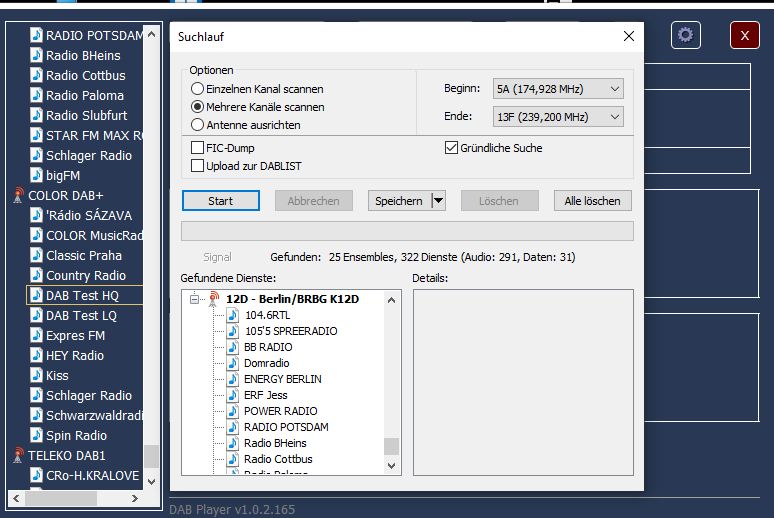Uncheck the Gründliche Suche checkbox
This screenshot has width=774, height=518.
tap(451, 148)
